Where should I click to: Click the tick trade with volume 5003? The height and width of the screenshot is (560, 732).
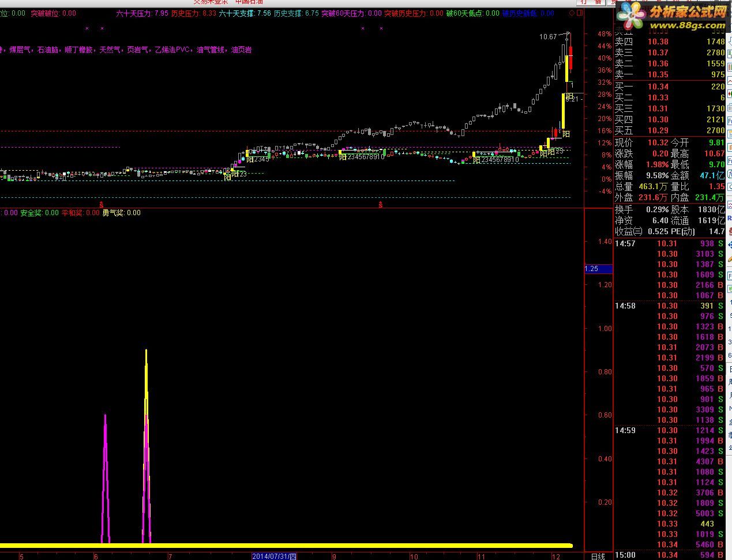[705, 513]
